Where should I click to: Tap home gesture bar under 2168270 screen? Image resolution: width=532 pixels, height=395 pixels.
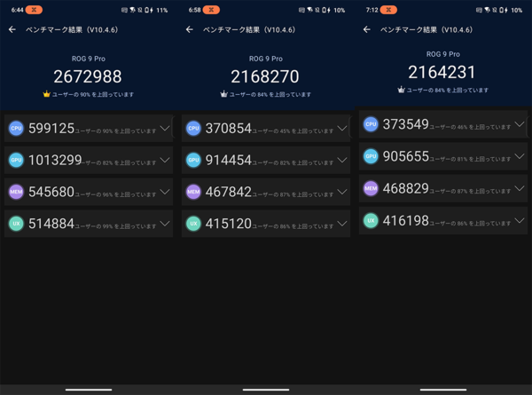[x=266, y=390]
